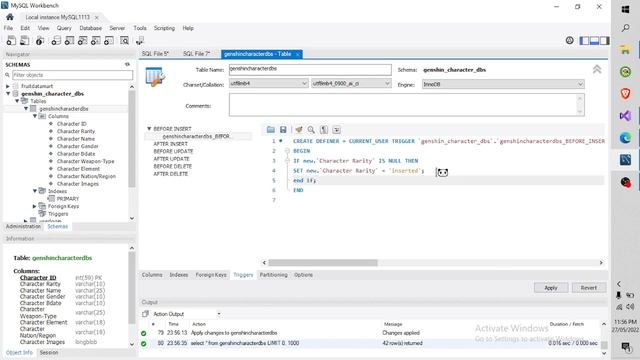Screen dimensions: 640x360
Task: Expand the Foreign Keys tree node
Action: pyautogui.click(x=35, y=206)
